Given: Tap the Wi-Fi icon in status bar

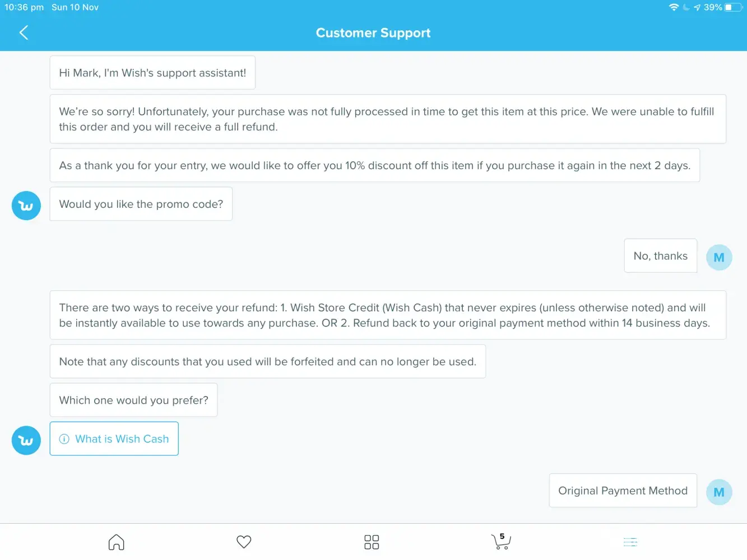Looking at the screenshot, I should [674, 7].
